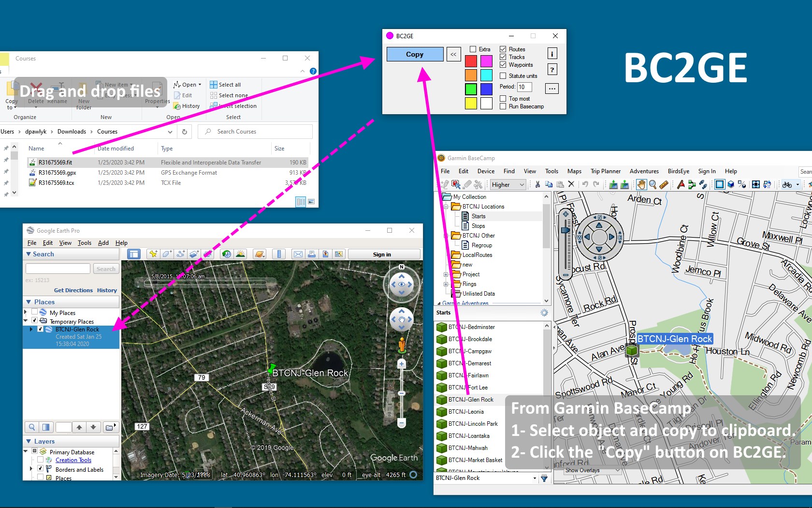Uncheck the Tracks checkbox
Image resolution: width=812 pixels, height=508 pixels.
503,57
